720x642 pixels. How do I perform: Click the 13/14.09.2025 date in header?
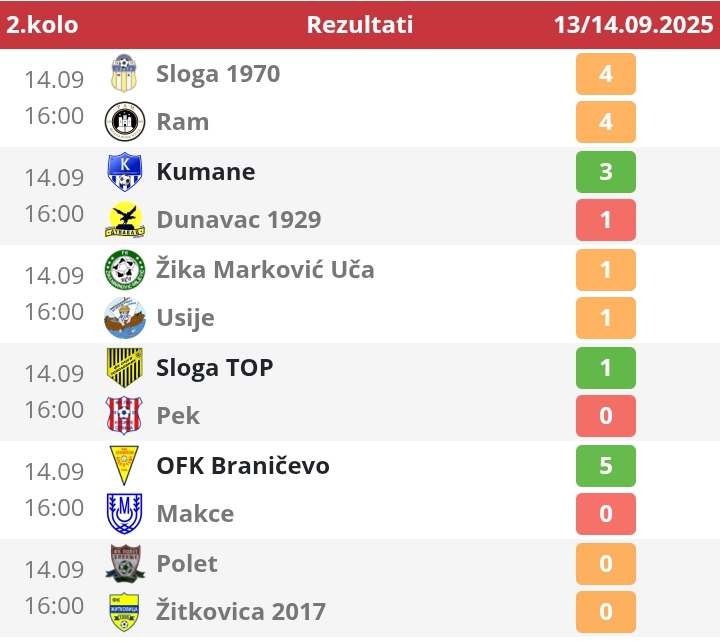point(633,25)
